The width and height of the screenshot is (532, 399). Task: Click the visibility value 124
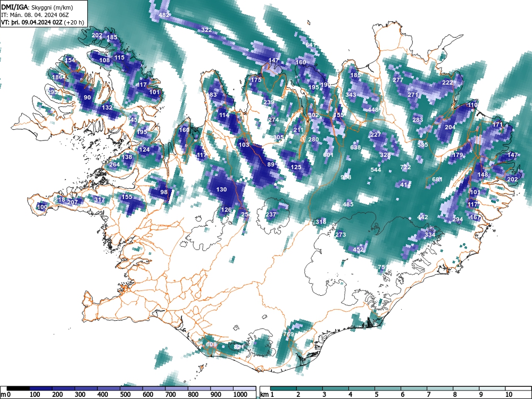[x=145, y=149]
